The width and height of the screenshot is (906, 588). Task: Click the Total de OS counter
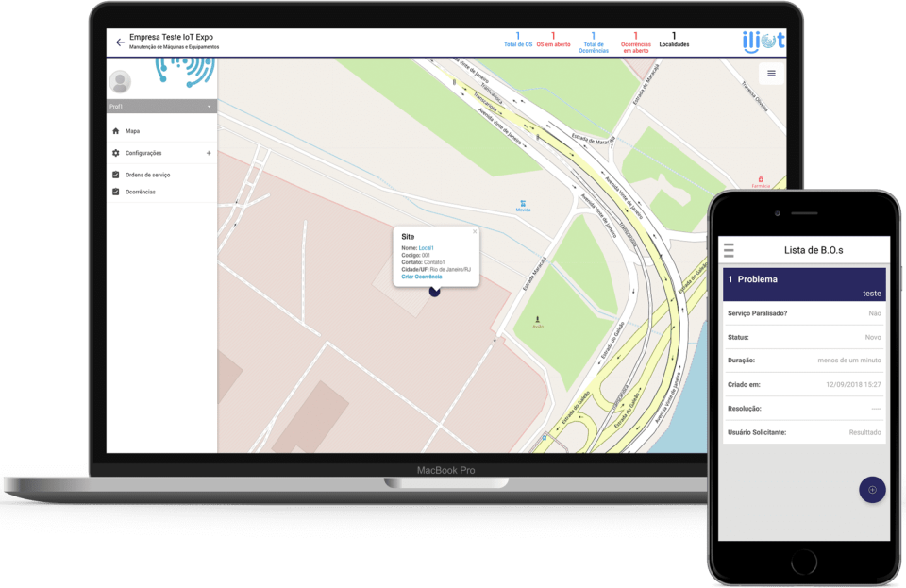point(517,38)
